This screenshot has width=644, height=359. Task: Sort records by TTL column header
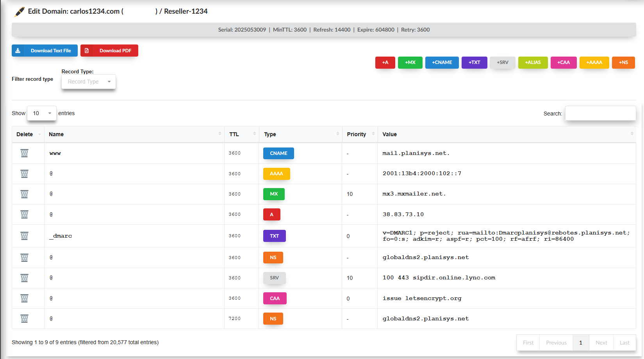pos(241,134)
